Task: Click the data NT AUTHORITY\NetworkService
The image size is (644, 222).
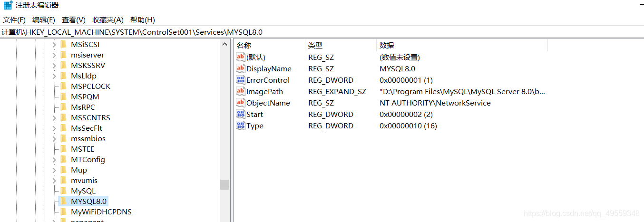Action: click(x=435, y=103)
